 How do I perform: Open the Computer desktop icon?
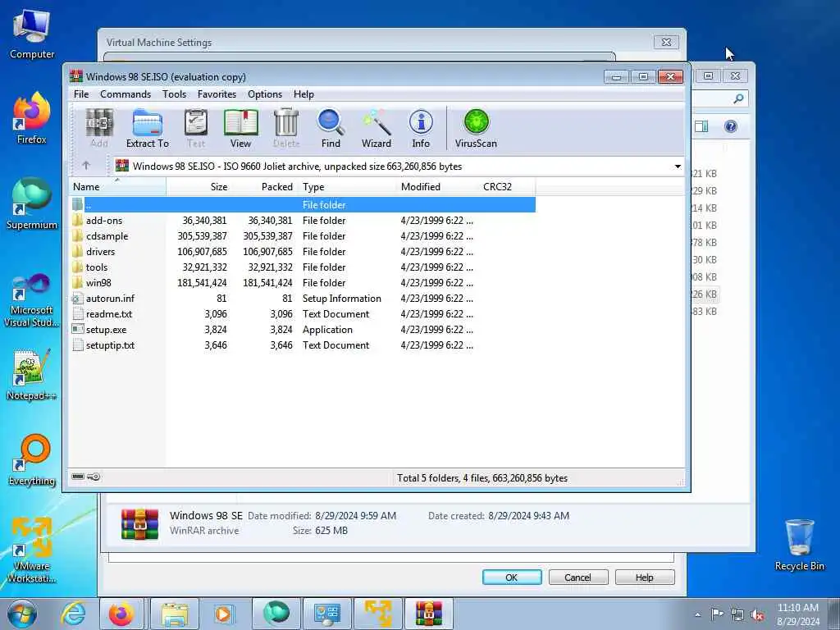coord(32,34)
